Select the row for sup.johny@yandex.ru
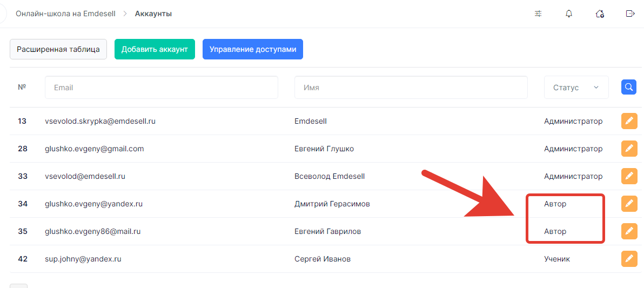The image size is (644, 288). pos(326,259)
